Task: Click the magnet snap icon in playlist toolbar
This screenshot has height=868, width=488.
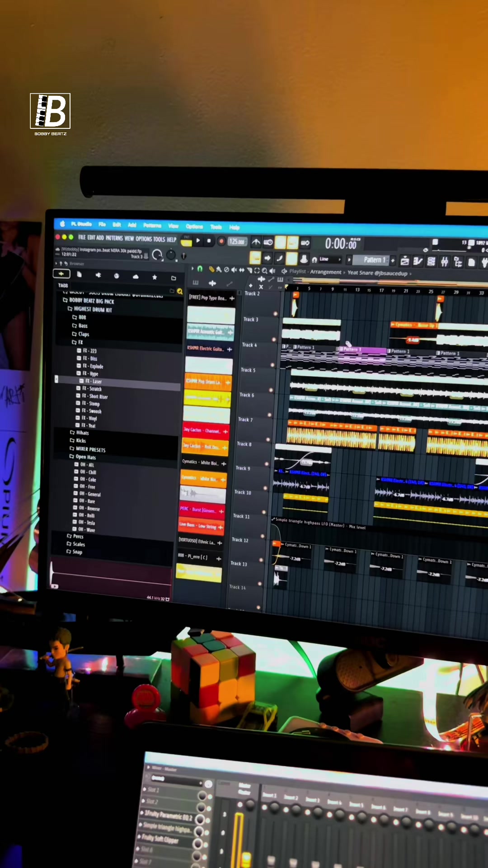Action: [x=200, y=269]
